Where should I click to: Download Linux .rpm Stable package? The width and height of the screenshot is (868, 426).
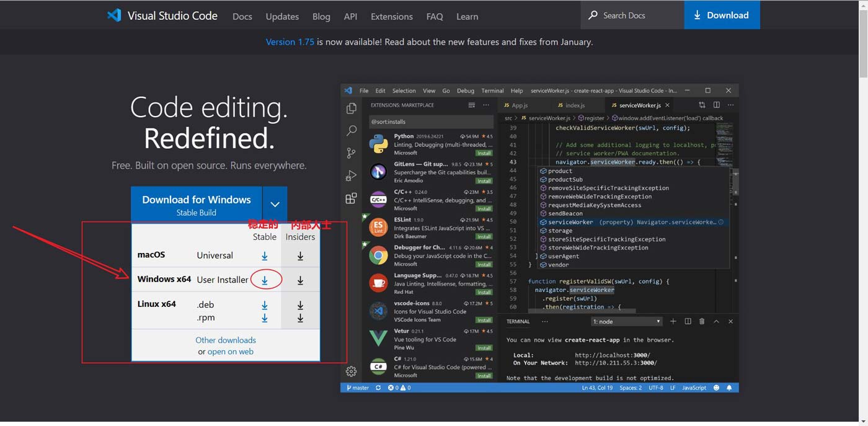point(265,318)
